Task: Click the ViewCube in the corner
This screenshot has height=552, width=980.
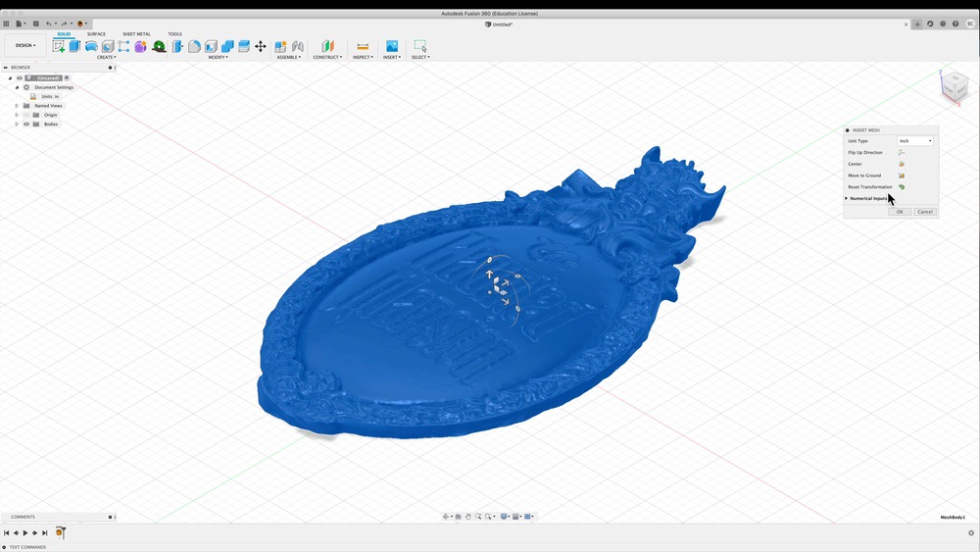Action: [955, 87]
